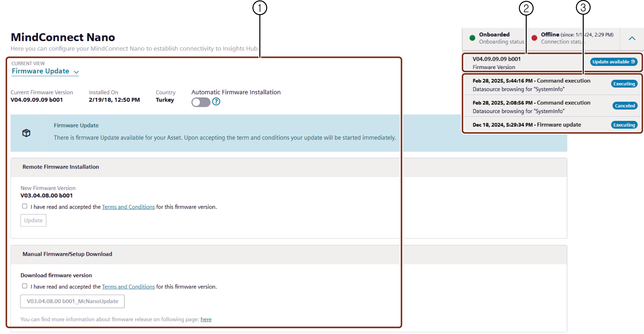Click the Executing badge for Firmware update entry
This screenshot has height=334, width=644.
(x=624, y=125)
